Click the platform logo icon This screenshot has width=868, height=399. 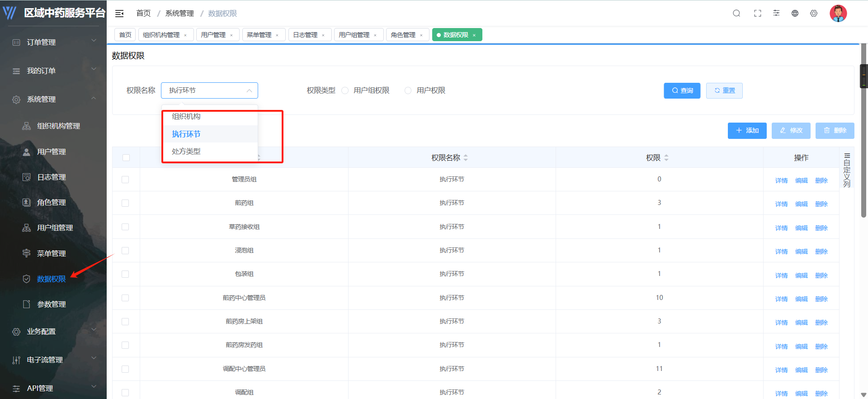[9, 13]
